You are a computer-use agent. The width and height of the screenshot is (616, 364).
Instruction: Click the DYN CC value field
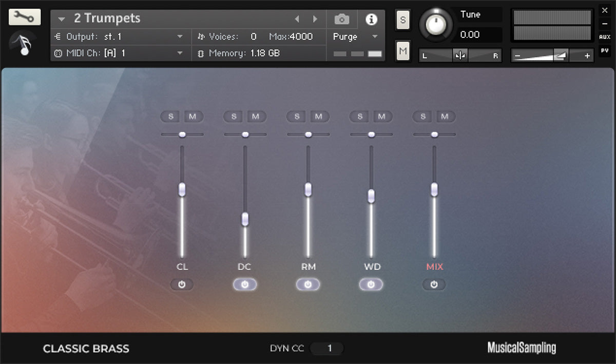[x=327, y=349]
